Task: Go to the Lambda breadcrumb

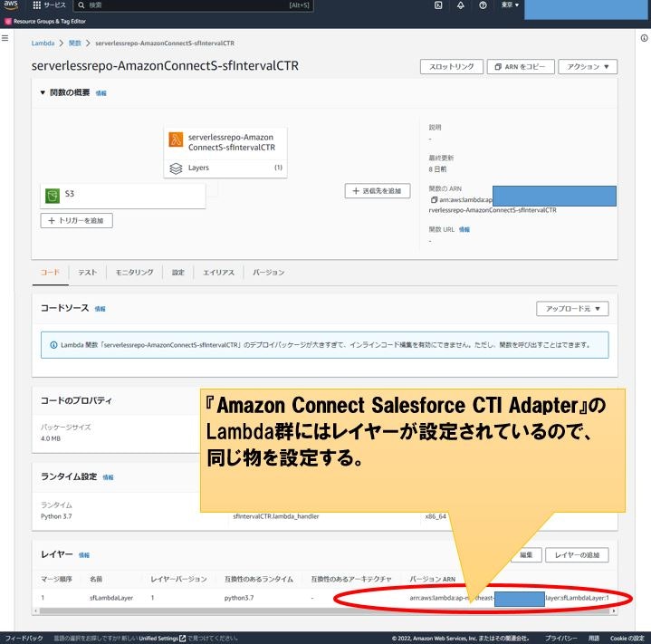Action: [43, 43]
